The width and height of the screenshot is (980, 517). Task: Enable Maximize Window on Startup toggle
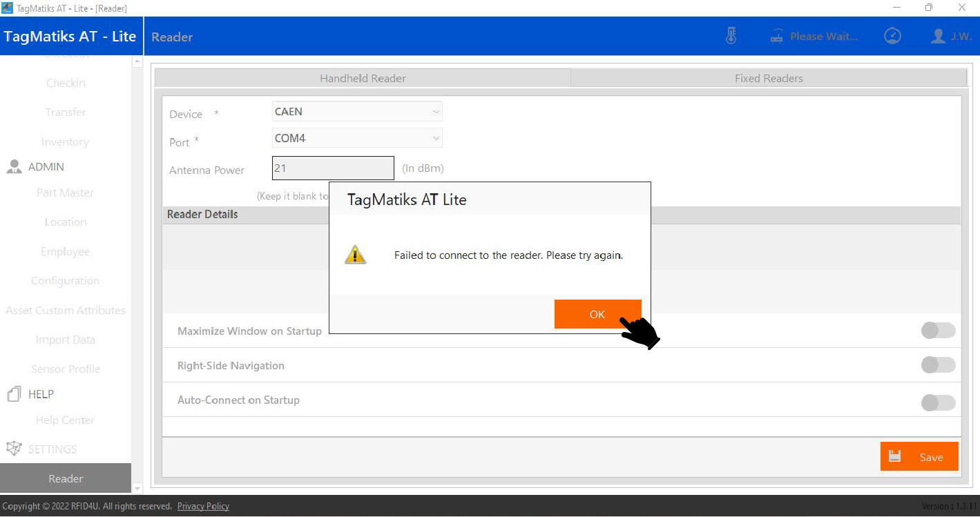938,331
